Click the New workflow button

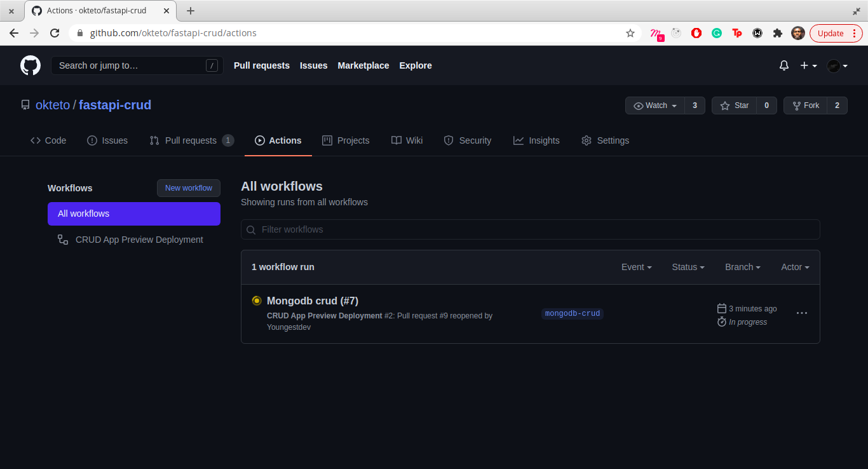tap(189, 188)
